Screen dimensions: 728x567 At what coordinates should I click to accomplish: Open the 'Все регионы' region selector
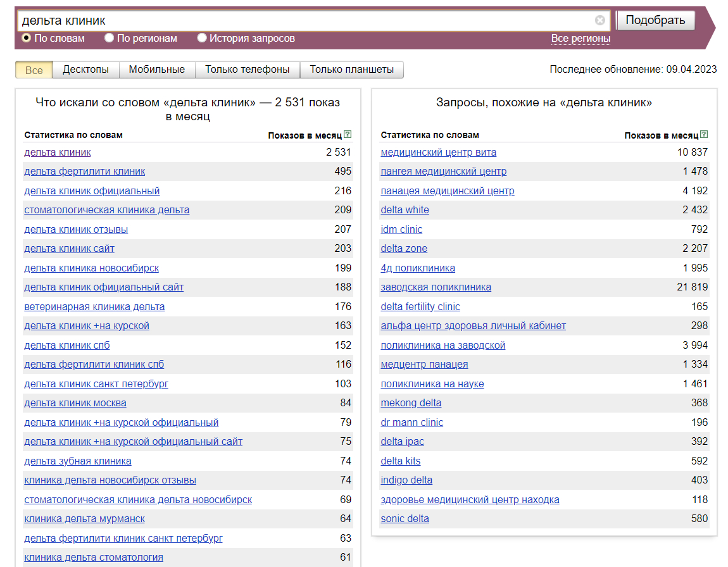pos(581,39)
